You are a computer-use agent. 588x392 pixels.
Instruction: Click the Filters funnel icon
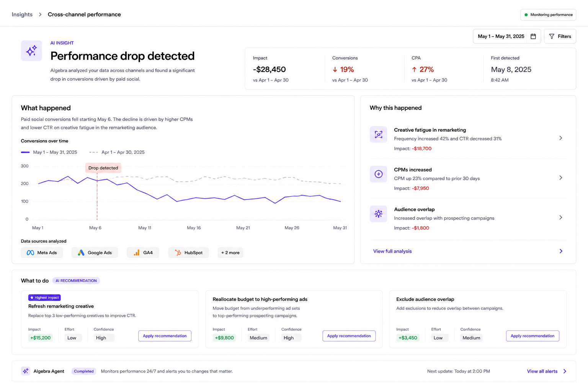point(552,36)
